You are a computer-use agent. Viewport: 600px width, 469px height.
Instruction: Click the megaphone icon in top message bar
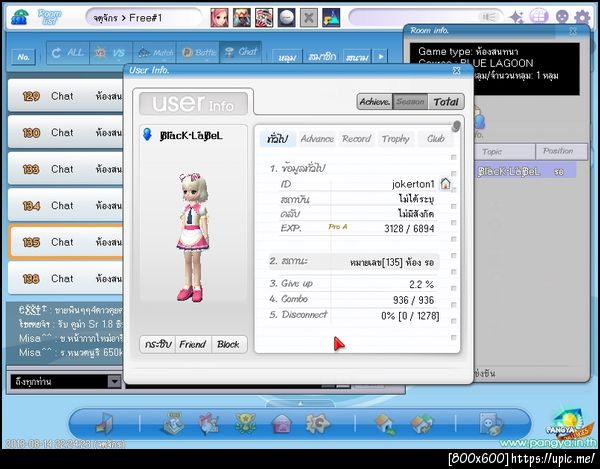pyautogui.click(x=488, y=17)
